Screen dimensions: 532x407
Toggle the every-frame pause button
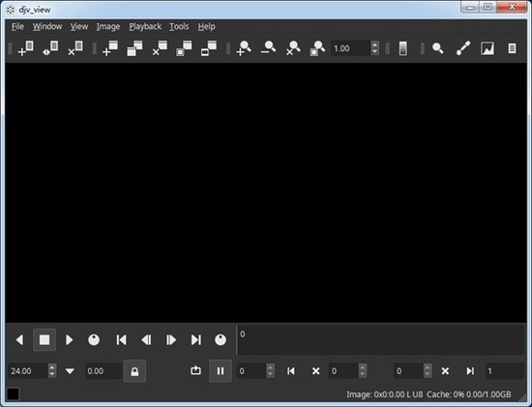(221, 371)
